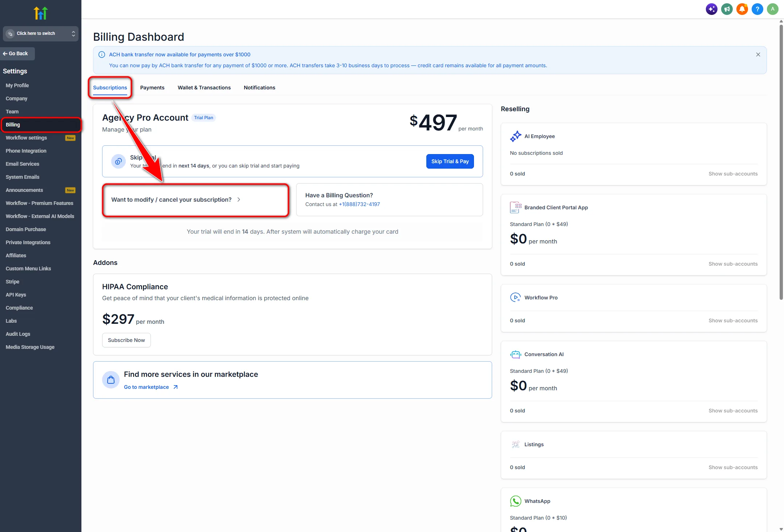Click Subscribe Now for HIPAA Compliance
784x532 pixels.
click(126, 340)
